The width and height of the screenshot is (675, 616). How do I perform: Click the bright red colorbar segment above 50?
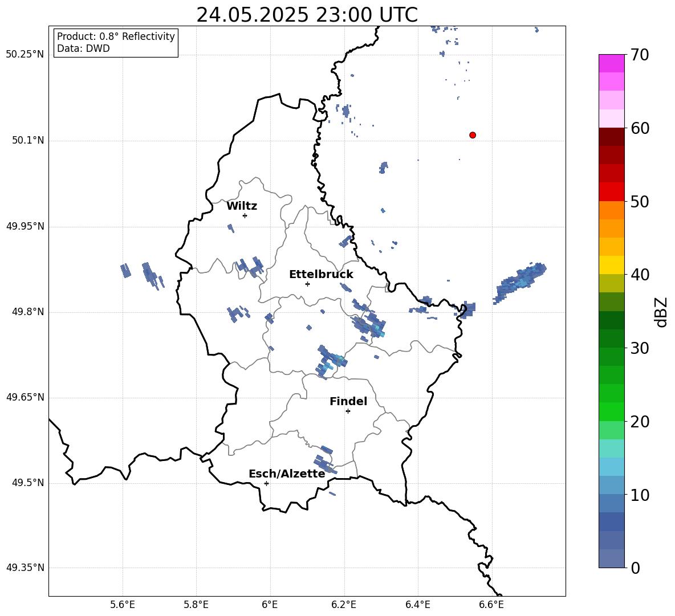point(612,192)
